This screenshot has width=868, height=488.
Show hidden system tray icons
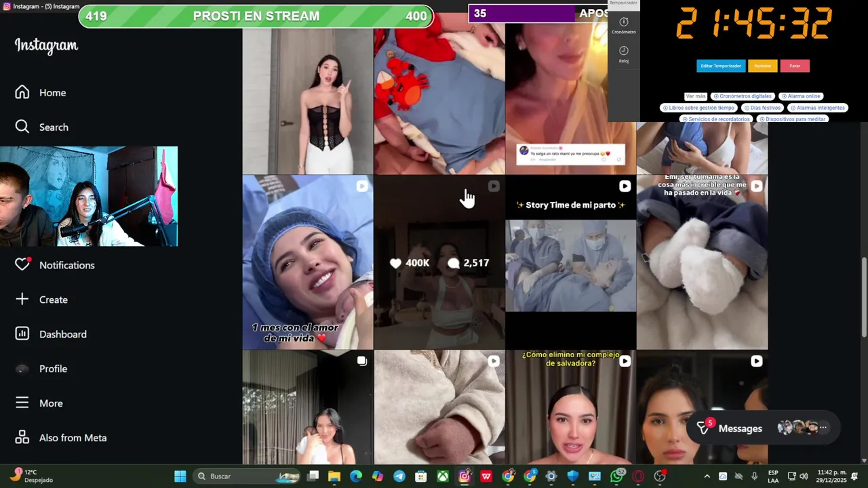707,476
